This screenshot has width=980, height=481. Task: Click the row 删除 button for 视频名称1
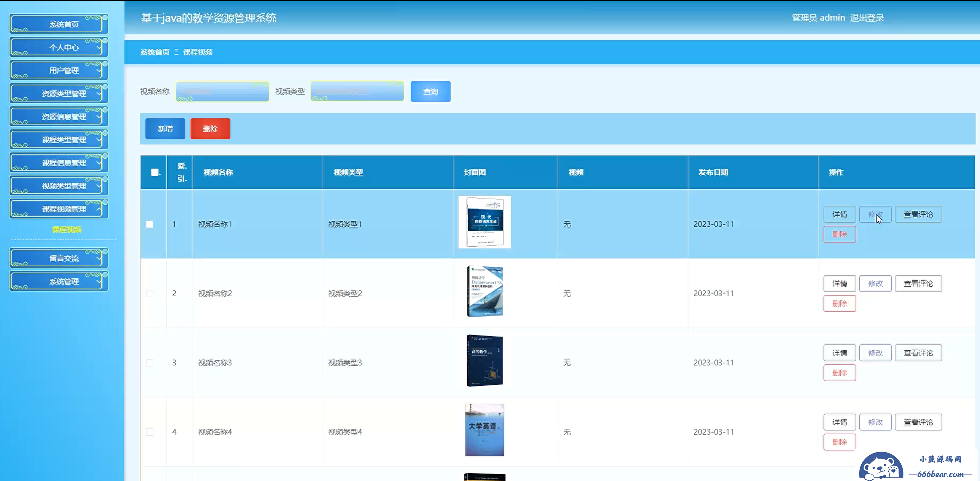(840, 234)
